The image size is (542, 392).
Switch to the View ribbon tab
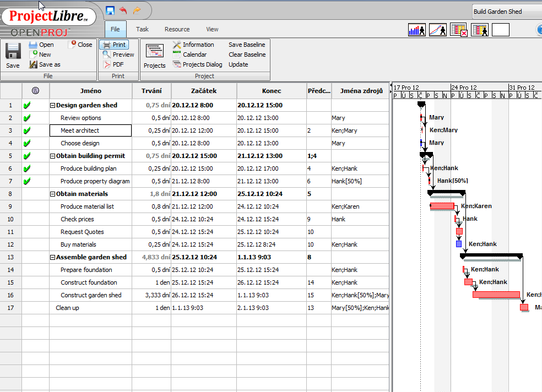tap(212, 29)
